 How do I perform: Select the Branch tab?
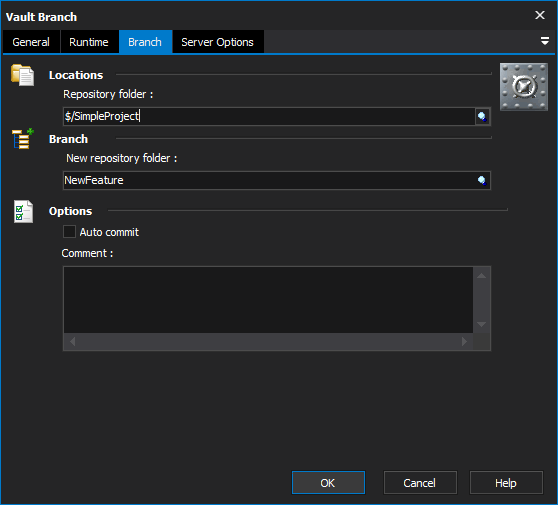(145, 42)
